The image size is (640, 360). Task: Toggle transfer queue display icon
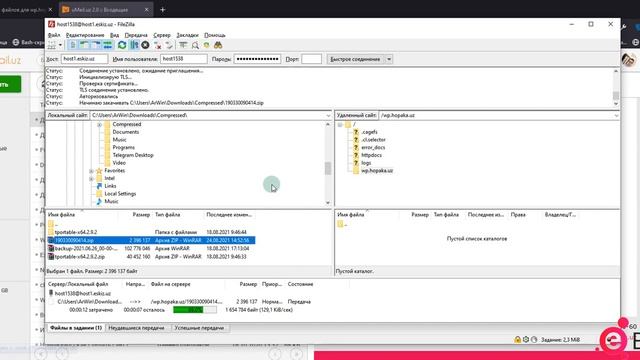107,45
